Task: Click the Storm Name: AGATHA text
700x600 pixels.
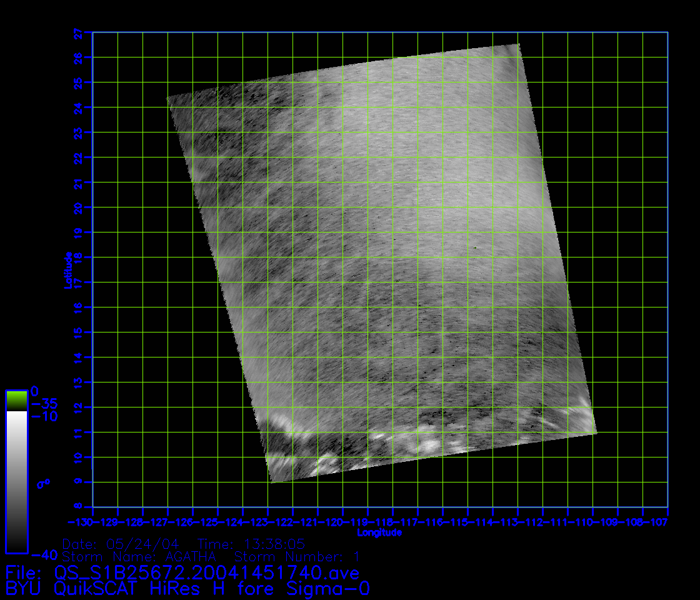Action: click(x=139, y=556)
